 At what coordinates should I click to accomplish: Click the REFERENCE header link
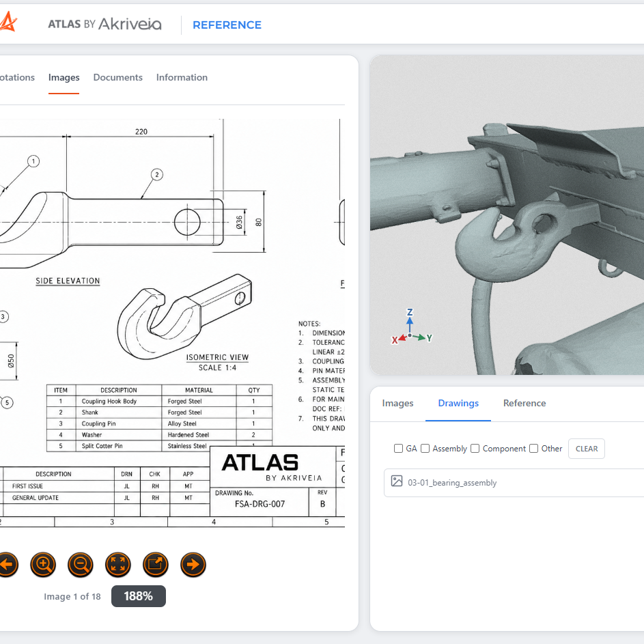click(227, 25)
